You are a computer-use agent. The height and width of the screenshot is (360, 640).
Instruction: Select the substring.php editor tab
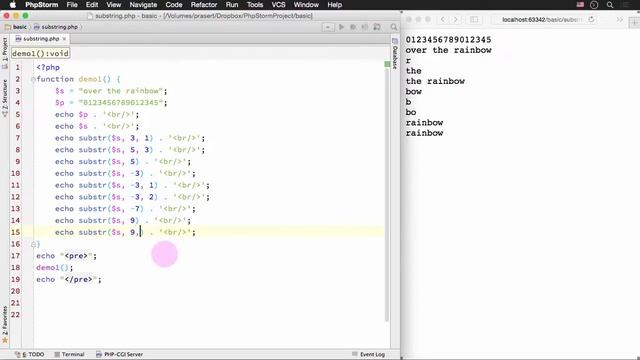pyautogui.click(x=40, y=39)
